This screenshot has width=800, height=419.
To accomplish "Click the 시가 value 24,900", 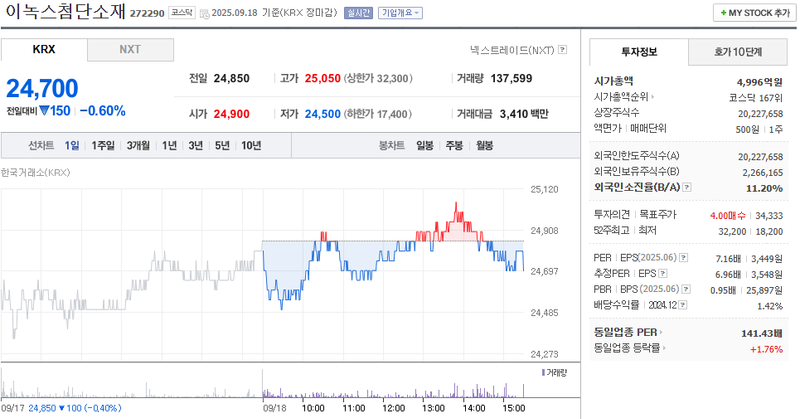I will point(232,114).
